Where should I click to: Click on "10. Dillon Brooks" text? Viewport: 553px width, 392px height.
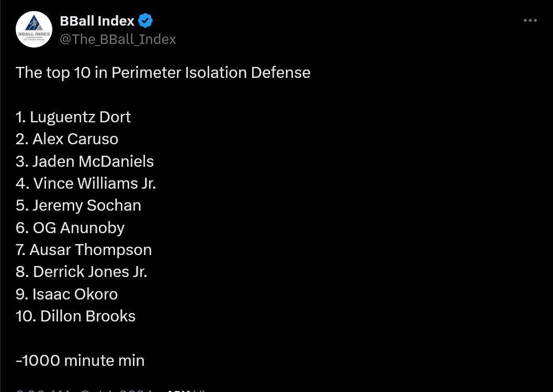coord(76,316)
